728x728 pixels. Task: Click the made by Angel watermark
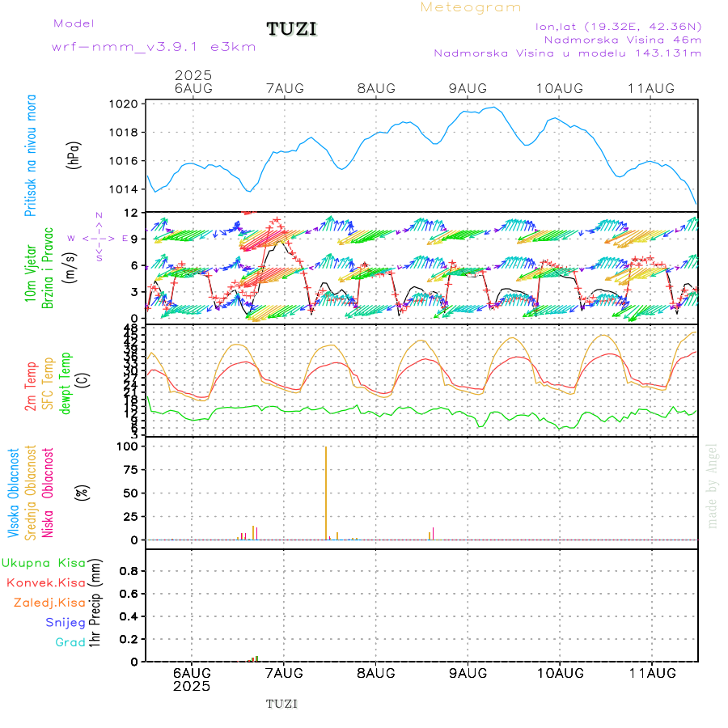[x=712, y=485]
